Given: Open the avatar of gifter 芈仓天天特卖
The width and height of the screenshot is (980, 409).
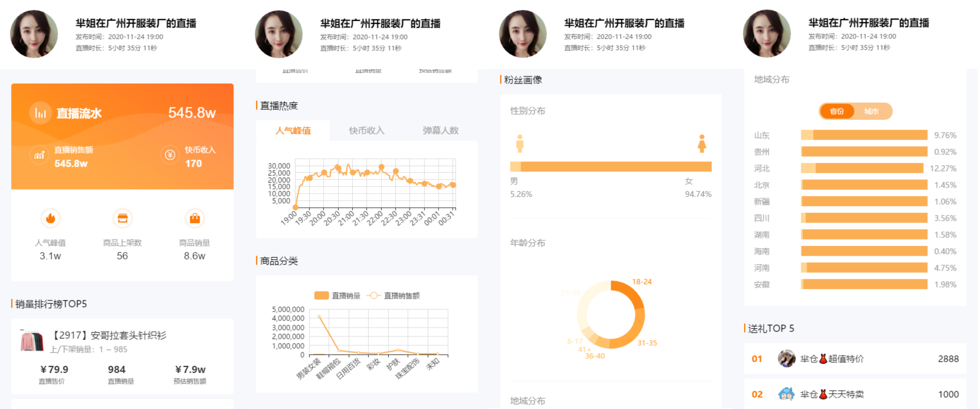Looking at the screenshot, I should tap(786, 394).
